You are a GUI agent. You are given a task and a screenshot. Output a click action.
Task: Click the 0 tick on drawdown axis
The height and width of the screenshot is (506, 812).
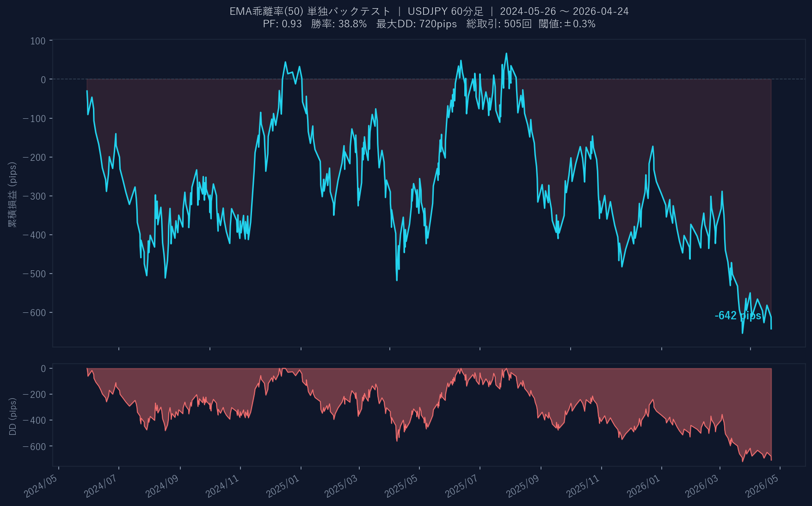pos(43,369)
